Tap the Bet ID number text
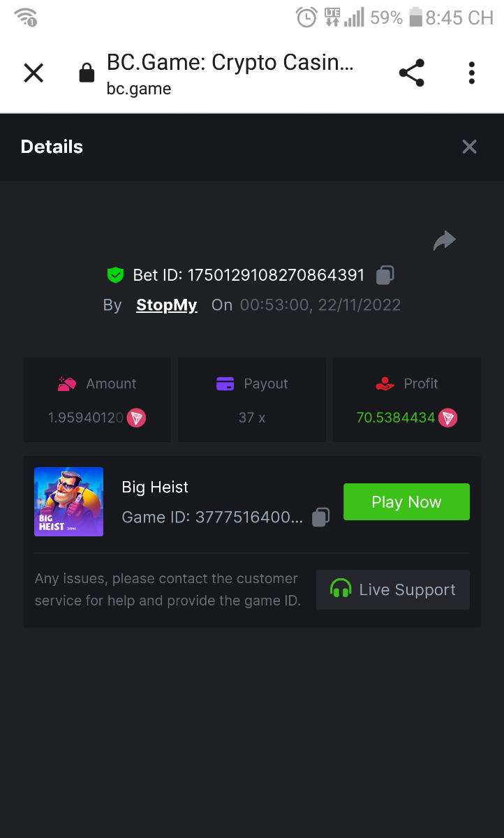Viewport: 504px width, 838px height. click(x=276, y=275)
